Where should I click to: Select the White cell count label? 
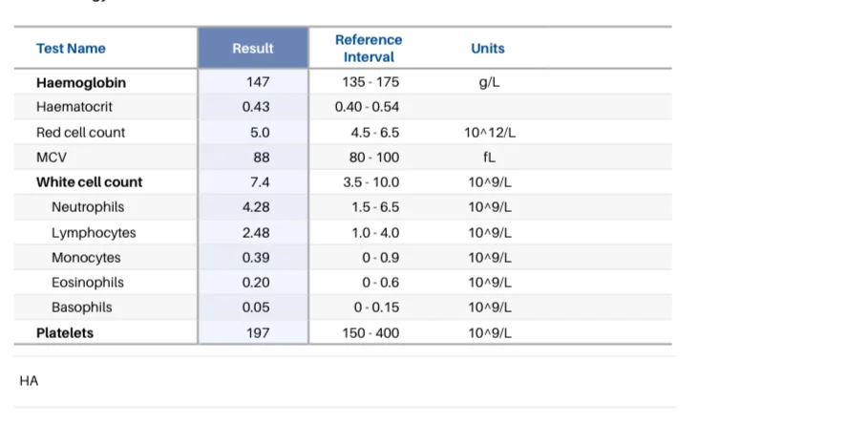pos(90,181)
